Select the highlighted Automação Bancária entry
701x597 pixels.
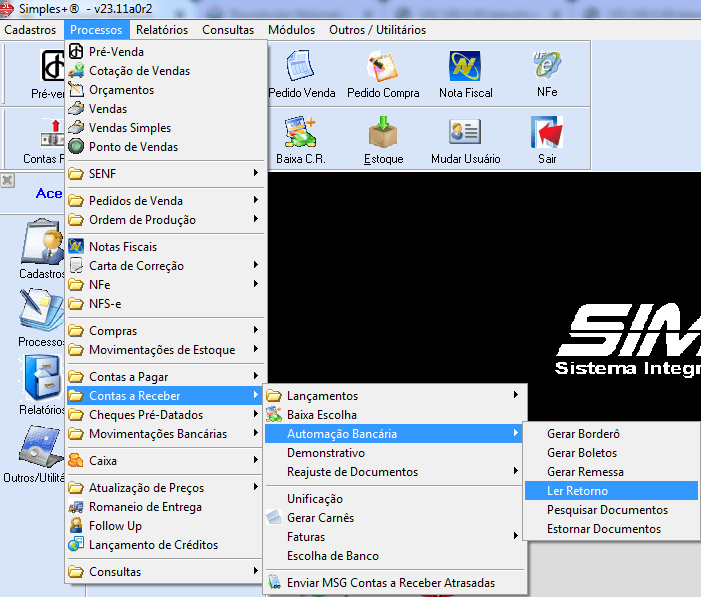pos(393,434)
